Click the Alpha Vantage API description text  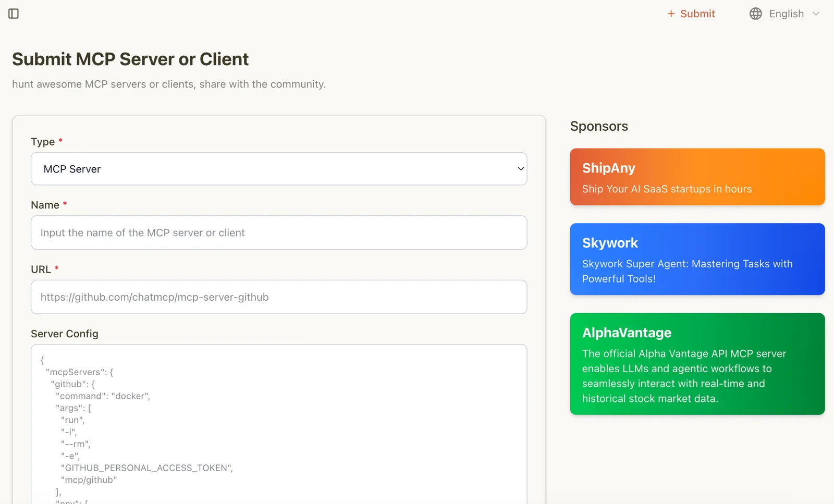tap(683, 376)
